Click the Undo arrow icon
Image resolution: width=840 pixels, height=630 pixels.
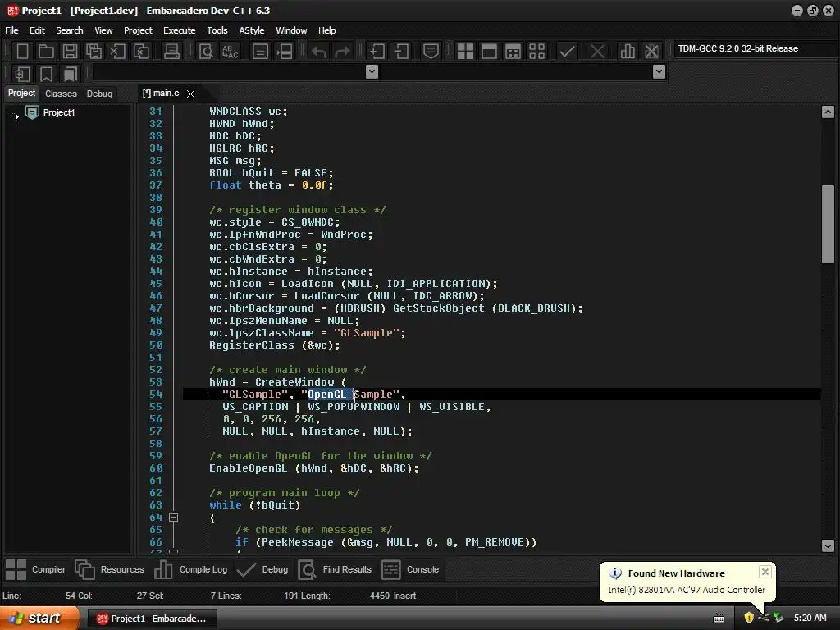319,52
